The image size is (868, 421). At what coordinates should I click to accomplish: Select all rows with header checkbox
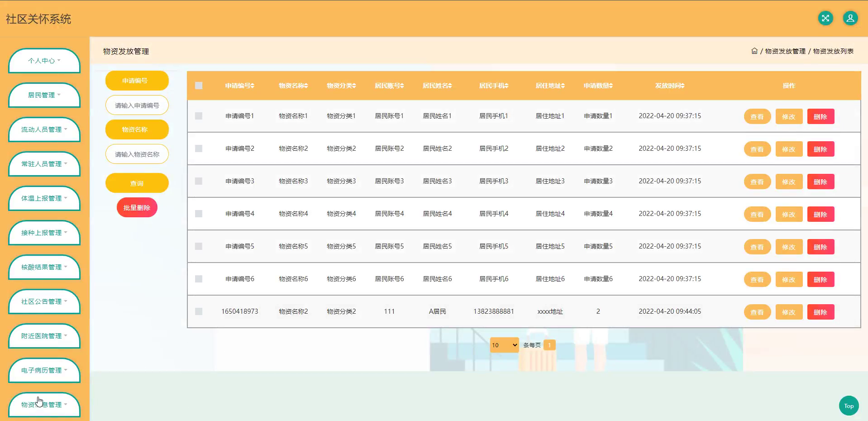[x=199, y=86]
